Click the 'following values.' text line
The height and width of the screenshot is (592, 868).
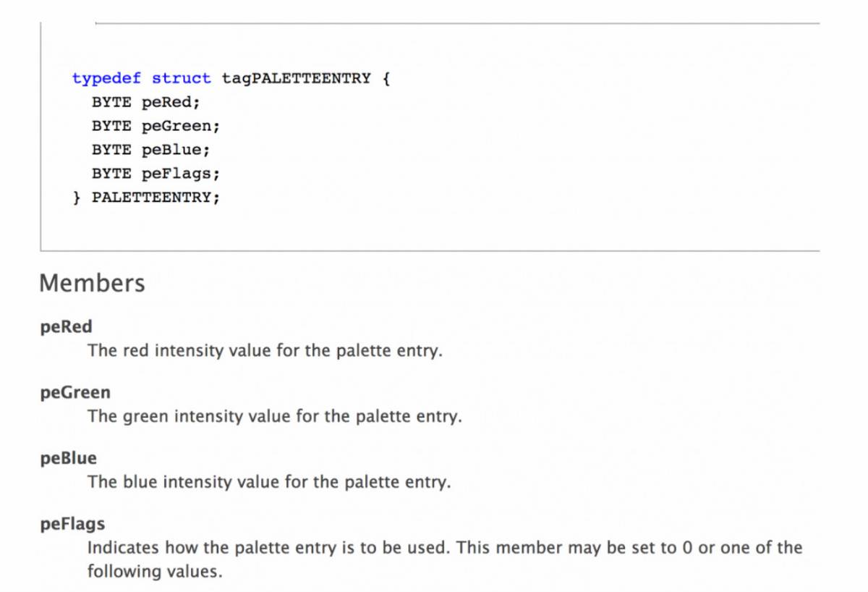pyautogui.click(x=155, y=572)
